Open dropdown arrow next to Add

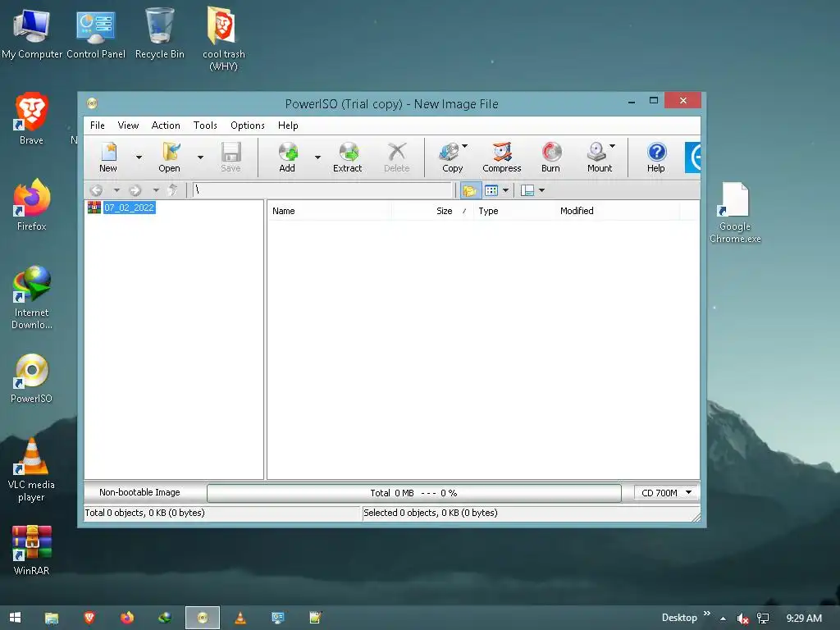(x=317, y=157)
